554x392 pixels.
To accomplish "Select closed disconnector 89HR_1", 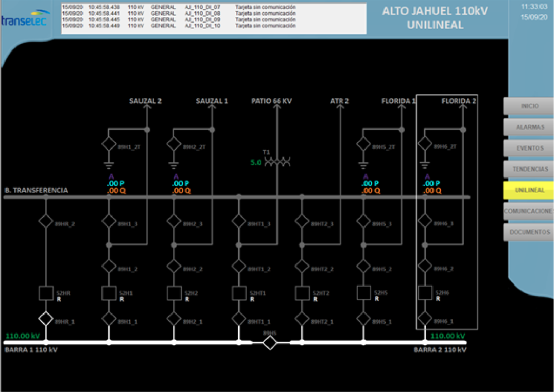I will 45,318.
